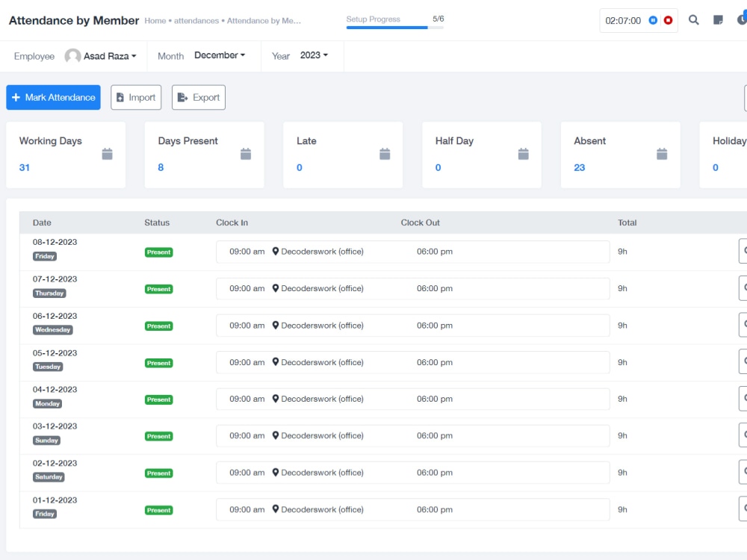747x560 pixels.
Task: Stop the timer with red button
Action: pos(668,20)
